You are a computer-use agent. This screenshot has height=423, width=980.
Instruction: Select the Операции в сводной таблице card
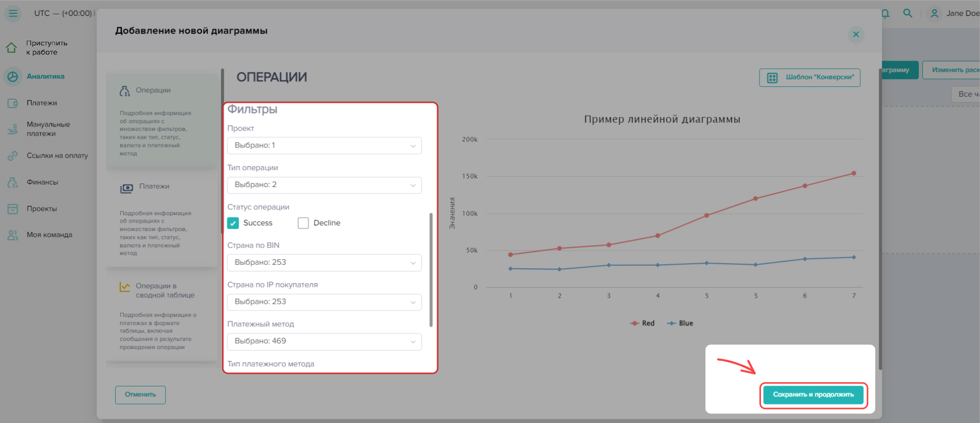click(161, 315)
